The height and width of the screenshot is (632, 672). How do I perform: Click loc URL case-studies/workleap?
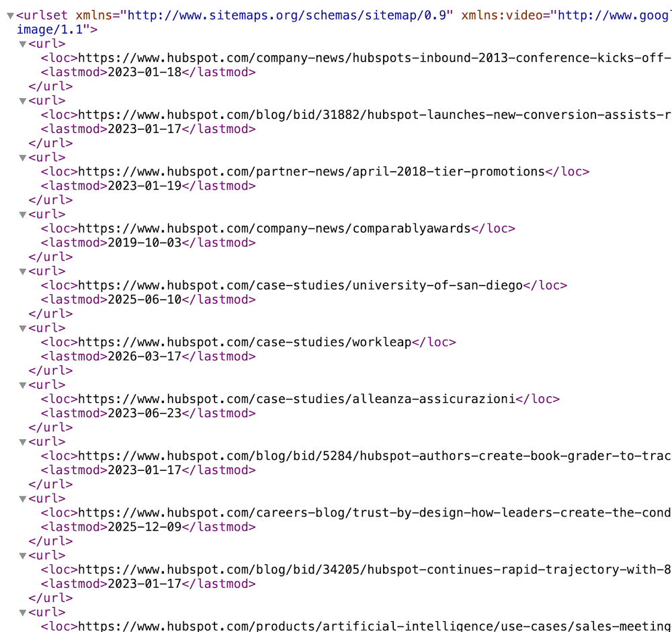click(x=245, y=343)
